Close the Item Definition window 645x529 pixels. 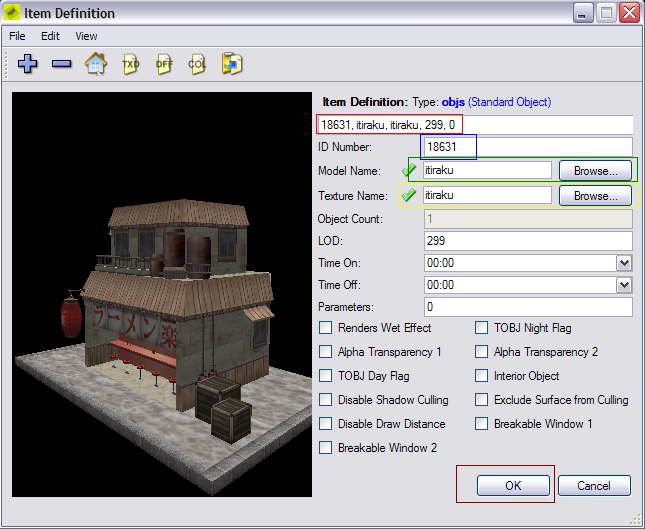coord(629,12)
